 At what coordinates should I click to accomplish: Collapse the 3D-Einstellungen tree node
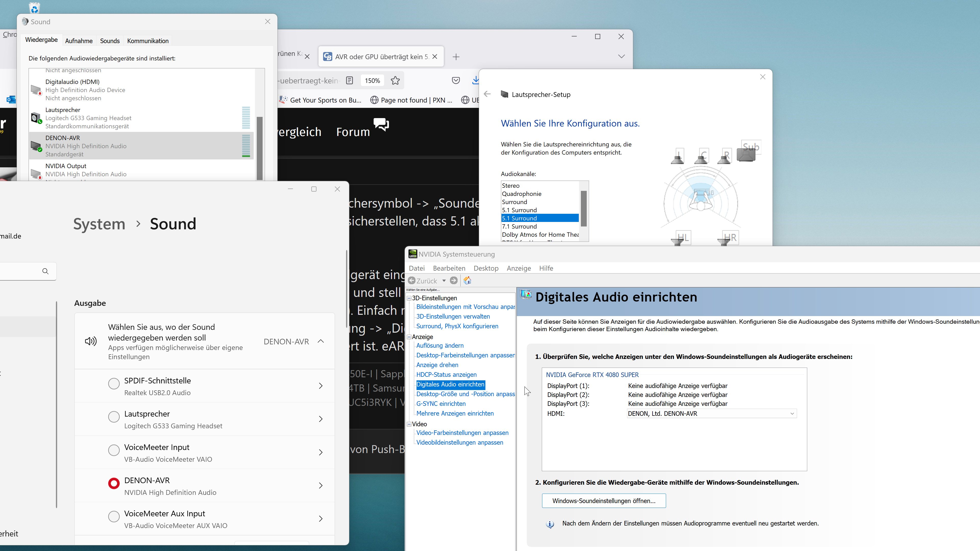[x=409, y=298]
